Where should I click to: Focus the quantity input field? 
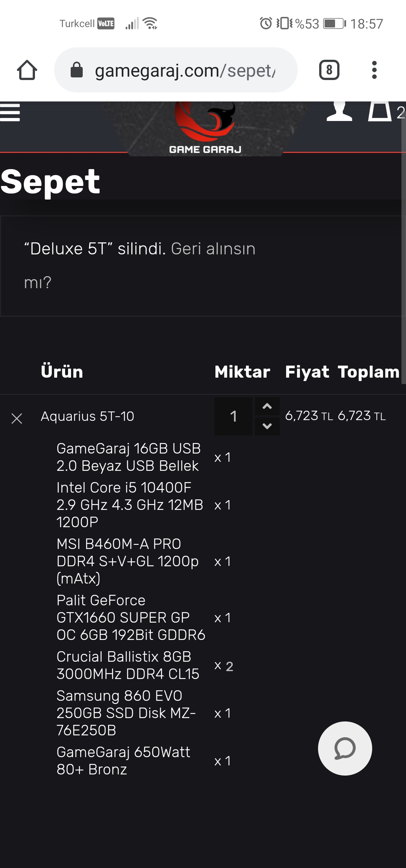coord(233,416)
